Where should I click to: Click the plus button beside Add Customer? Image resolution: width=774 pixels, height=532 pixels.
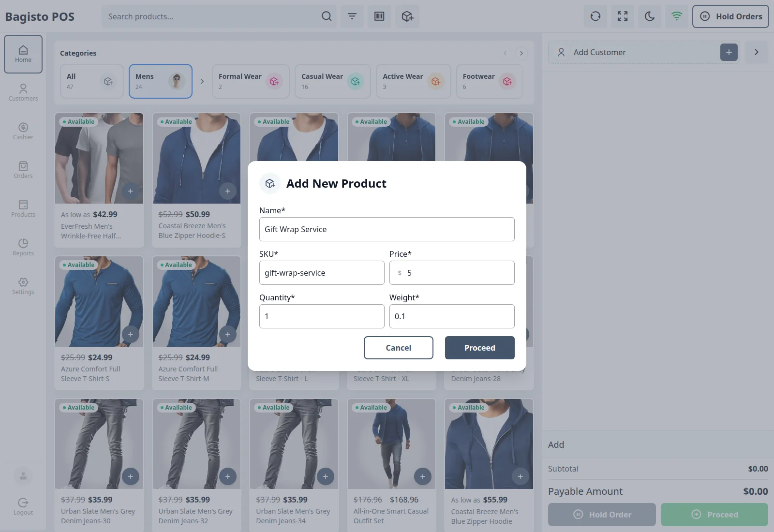click(x=729, y=52)
